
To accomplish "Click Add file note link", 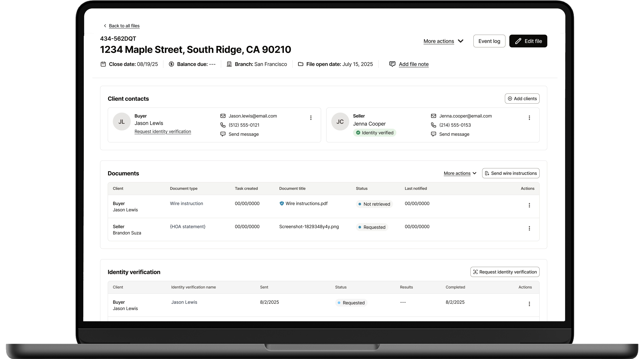I will point(414,64).
